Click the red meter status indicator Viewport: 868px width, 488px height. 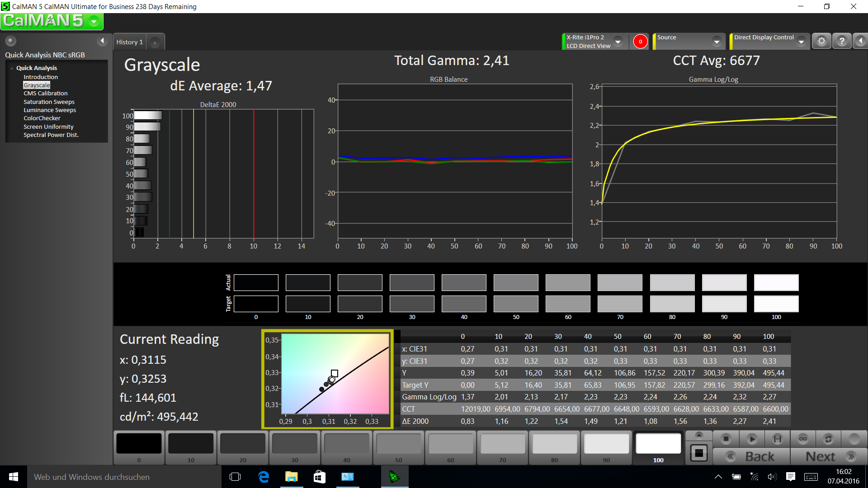coord(640,42)
